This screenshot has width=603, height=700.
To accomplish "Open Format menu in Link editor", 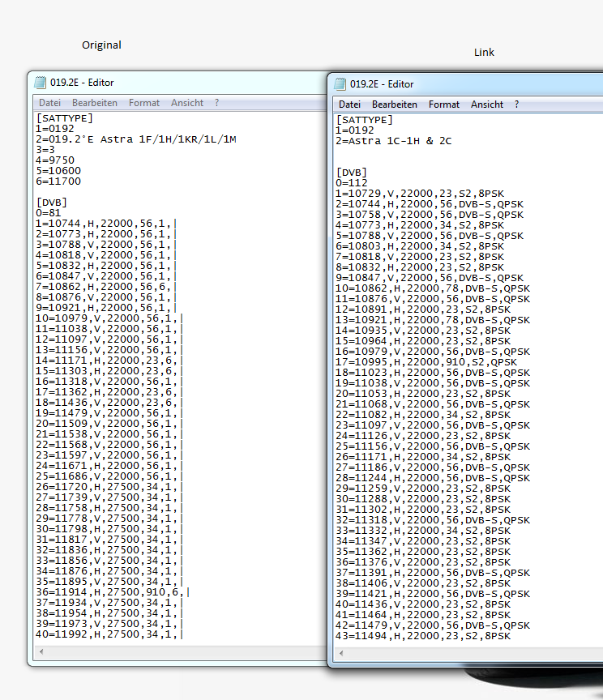I will pyautogui.click(x=443, y=105).
